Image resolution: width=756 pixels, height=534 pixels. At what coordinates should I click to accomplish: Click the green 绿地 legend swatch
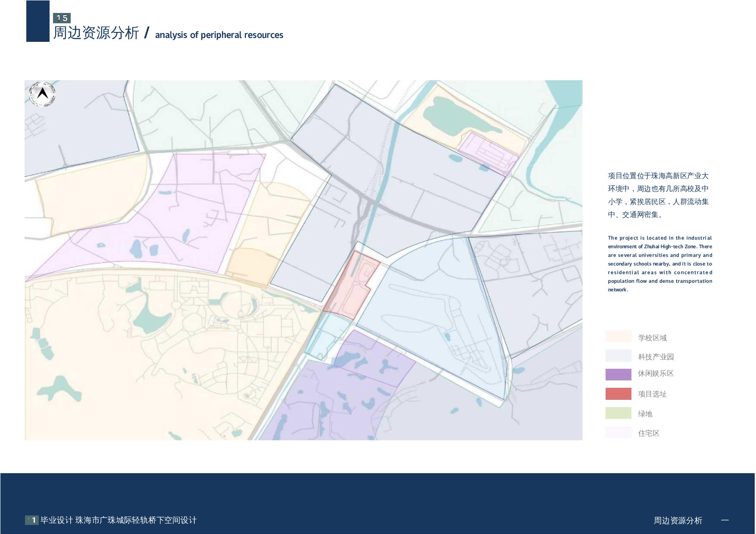[x=618, y=413]
